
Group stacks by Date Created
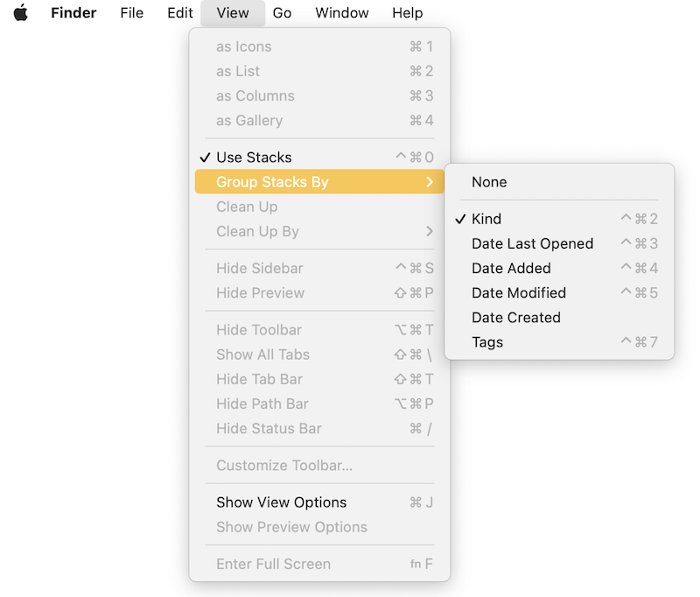(x=516, y=317)
